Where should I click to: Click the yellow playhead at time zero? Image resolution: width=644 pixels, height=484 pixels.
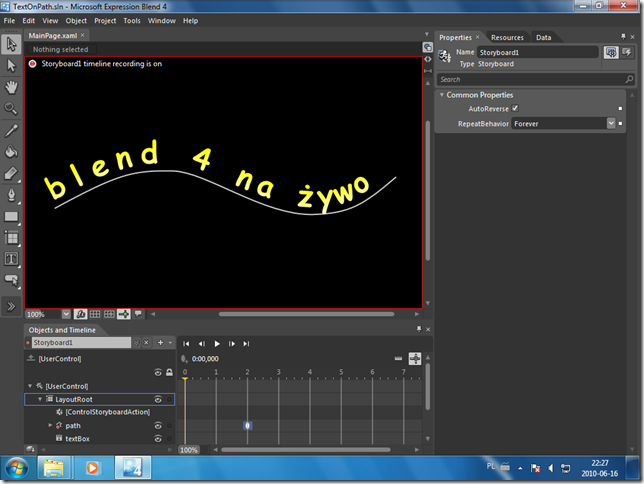[185, 378]
